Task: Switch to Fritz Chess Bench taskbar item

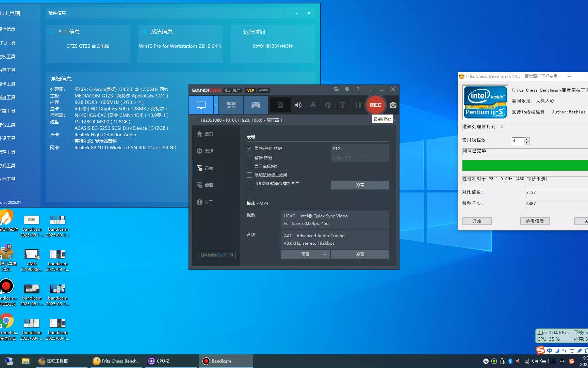Action: pyautogui.click(x=116, y=361)
